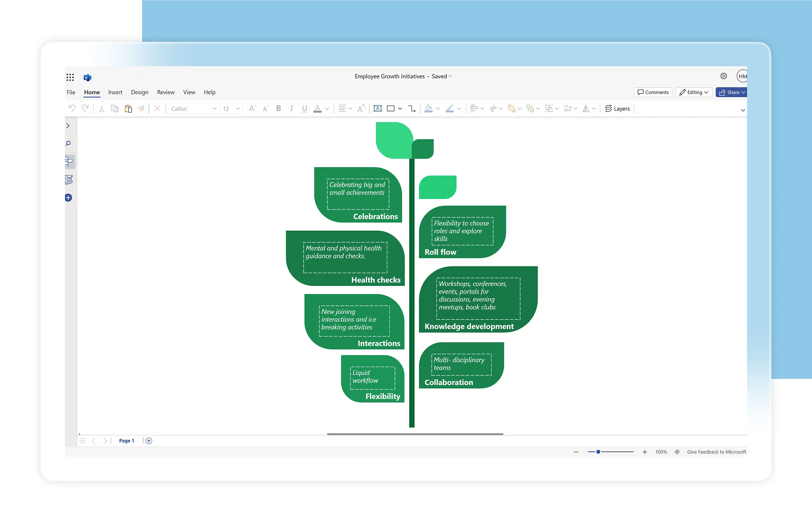
Task: Click the Comments button
Action: point(653,93)
